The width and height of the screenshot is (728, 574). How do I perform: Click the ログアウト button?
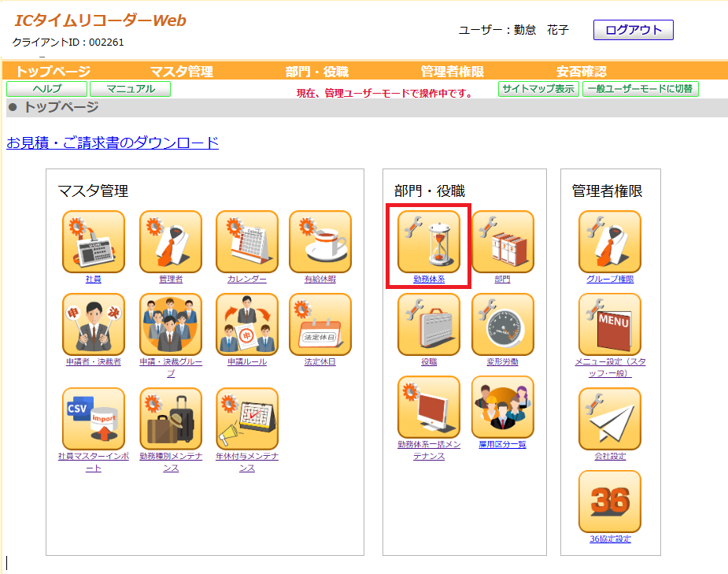(x=634, y=30)
